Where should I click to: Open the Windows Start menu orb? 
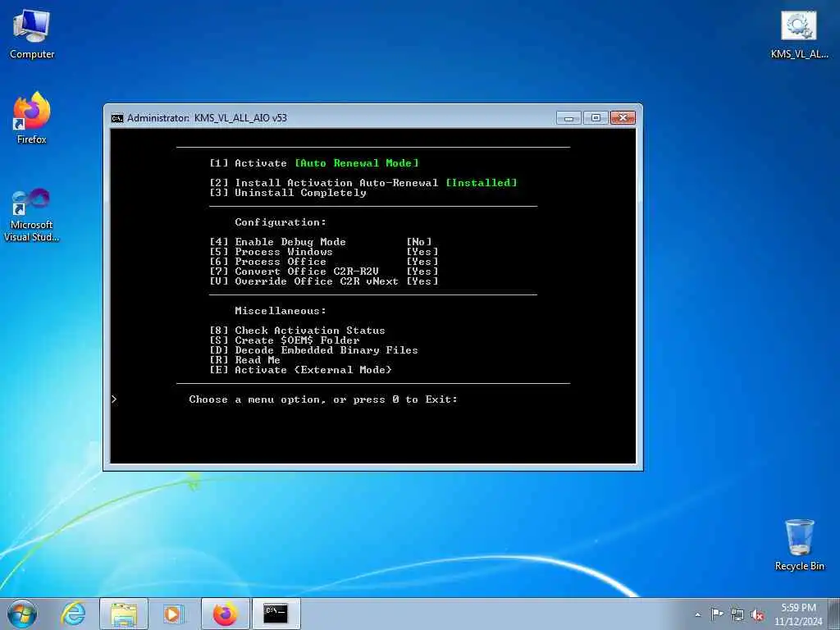[x=22, y=614]
